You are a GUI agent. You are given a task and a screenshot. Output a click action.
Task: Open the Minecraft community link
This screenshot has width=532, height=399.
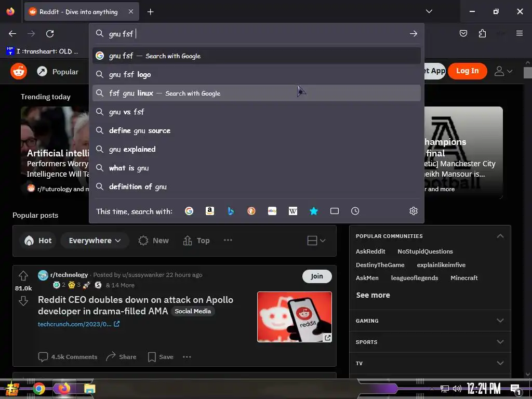464,278
